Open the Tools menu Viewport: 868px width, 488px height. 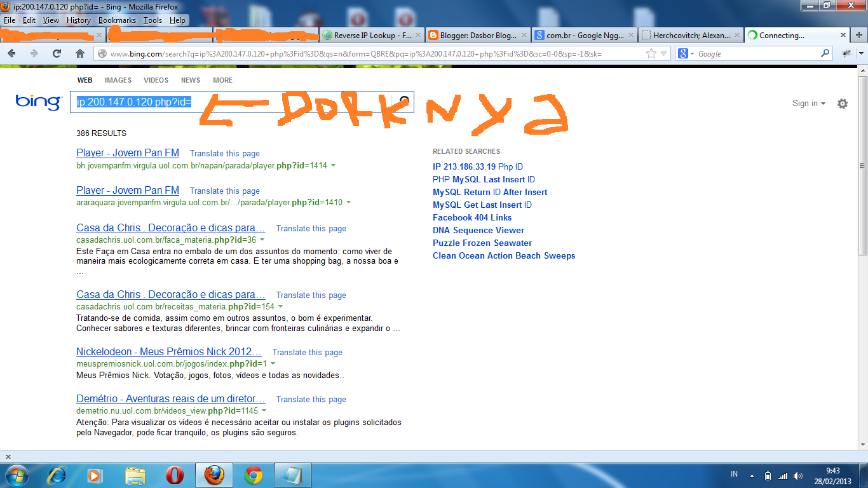153,20
